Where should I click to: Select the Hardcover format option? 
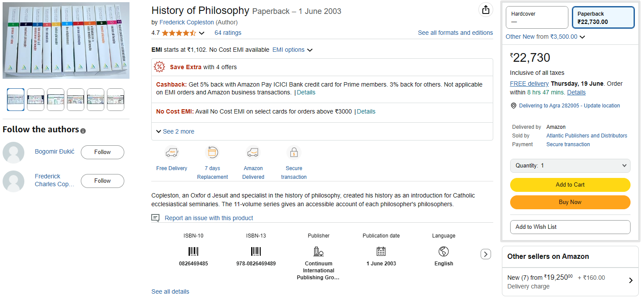(x=537, y=17)
